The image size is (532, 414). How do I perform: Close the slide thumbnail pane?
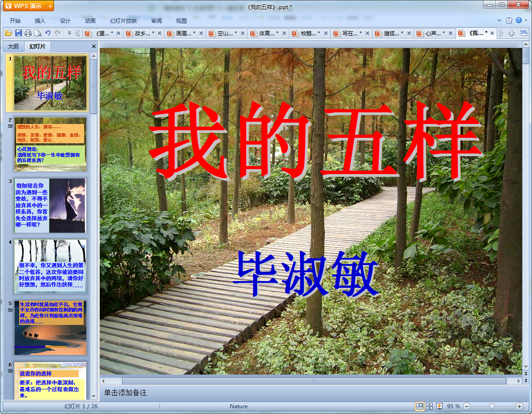pyautogui.click(x=93, y=46)
